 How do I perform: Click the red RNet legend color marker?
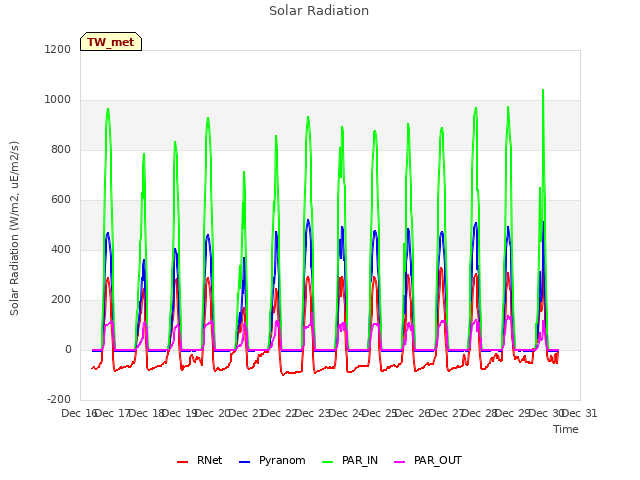pyautogui.click(x=182, y=462)
